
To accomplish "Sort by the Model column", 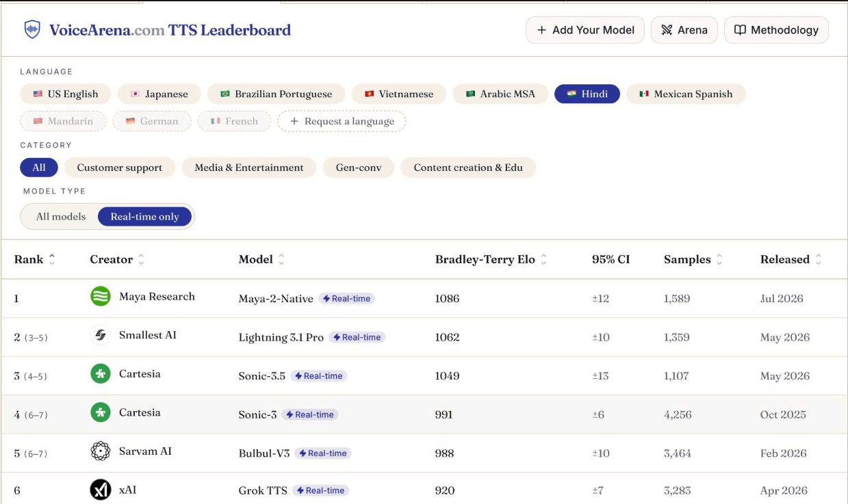I will pyautogui.click(x=261, y=259).
